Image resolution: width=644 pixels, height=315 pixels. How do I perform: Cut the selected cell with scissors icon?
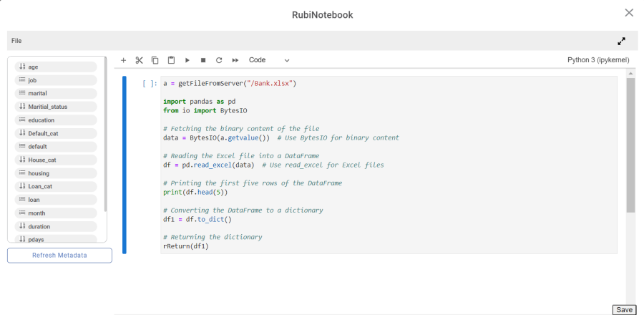click(140, 60)
